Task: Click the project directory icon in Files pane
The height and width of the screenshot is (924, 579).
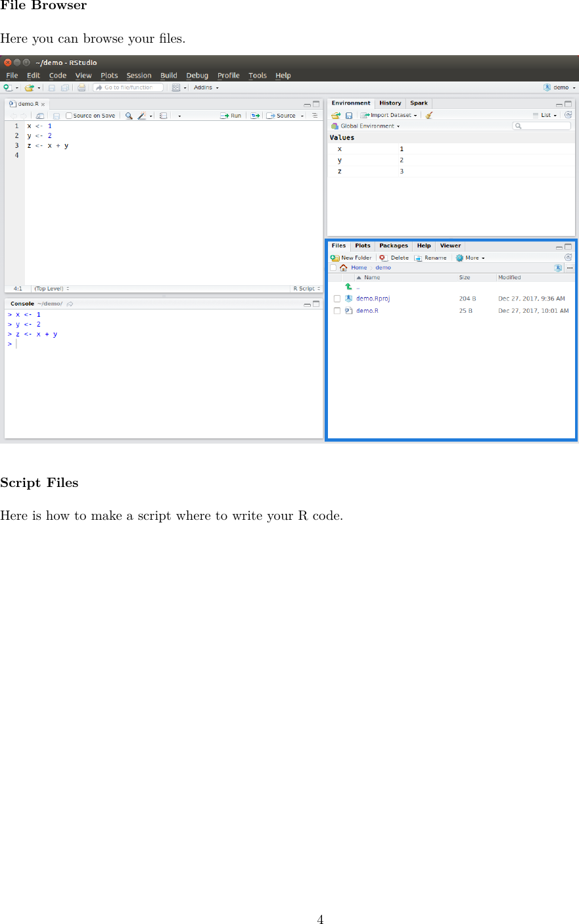Action: 558,267
